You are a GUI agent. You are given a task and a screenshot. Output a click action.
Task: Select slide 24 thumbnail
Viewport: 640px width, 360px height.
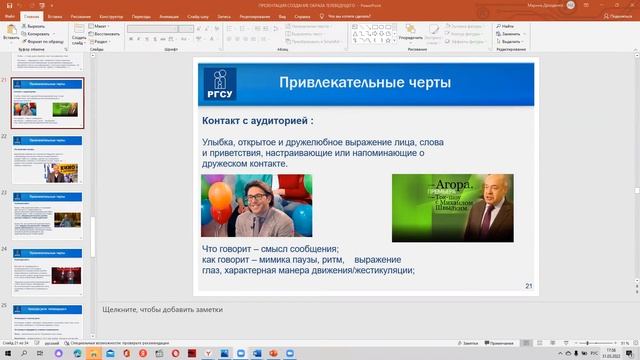pos(47,272)
